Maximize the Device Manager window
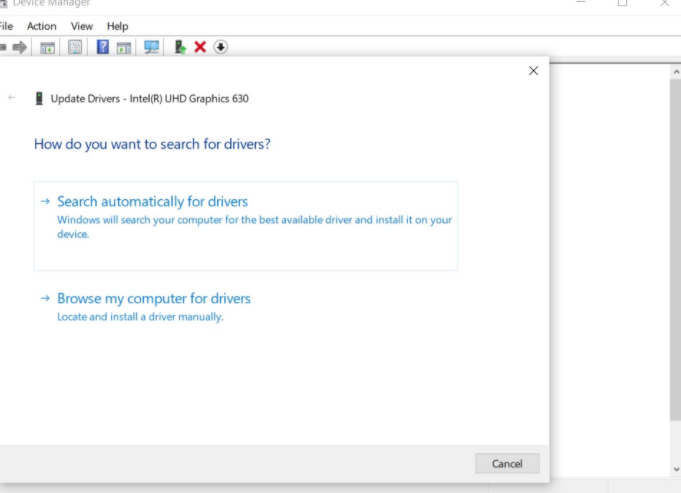Screen dimensions: 681x493 (x=622, y=3)
